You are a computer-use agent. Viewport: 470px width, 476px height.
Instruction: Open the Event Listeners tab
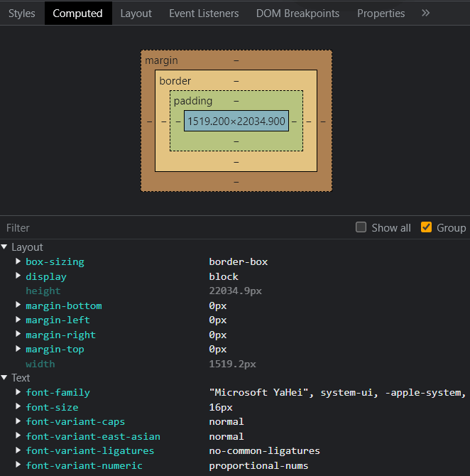pos(204,13)
